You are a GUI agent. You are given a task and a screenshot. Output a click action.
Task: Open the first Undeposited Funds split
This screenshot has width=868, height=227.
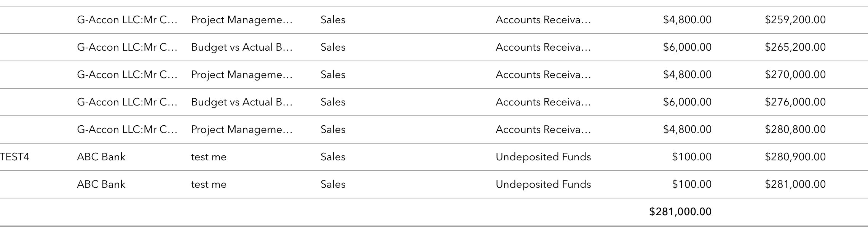click(x=543, y=157)
